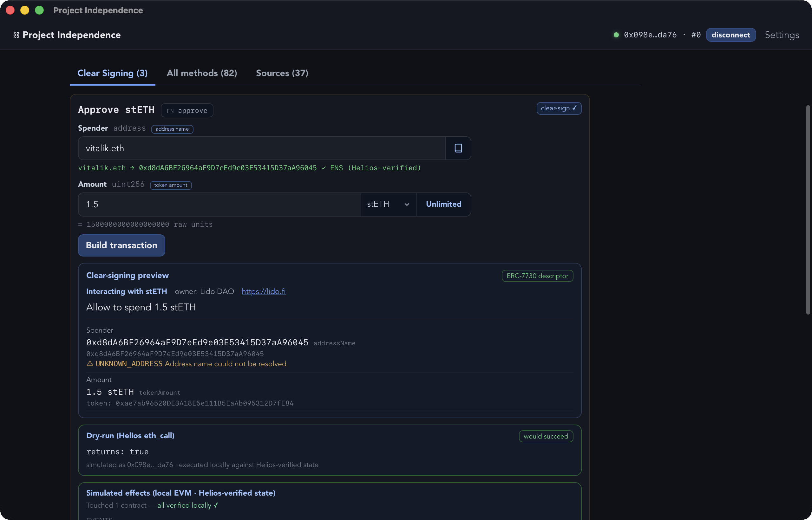Click the account index #0
The width and height of the screenshot is (812, 520).
tap(696, 35)
